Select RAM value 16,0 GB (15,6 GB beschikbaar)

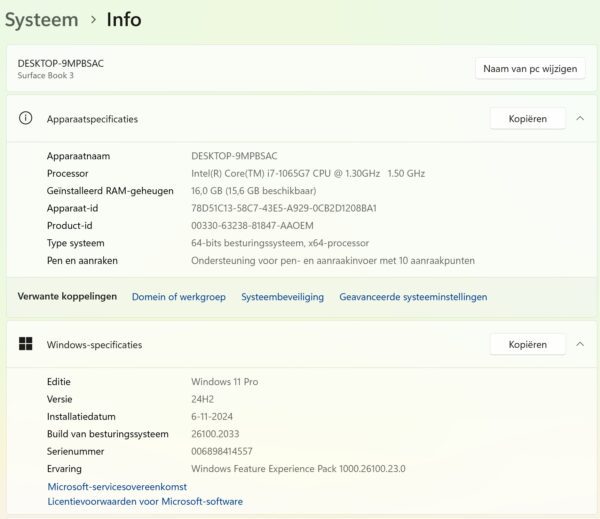254,191
